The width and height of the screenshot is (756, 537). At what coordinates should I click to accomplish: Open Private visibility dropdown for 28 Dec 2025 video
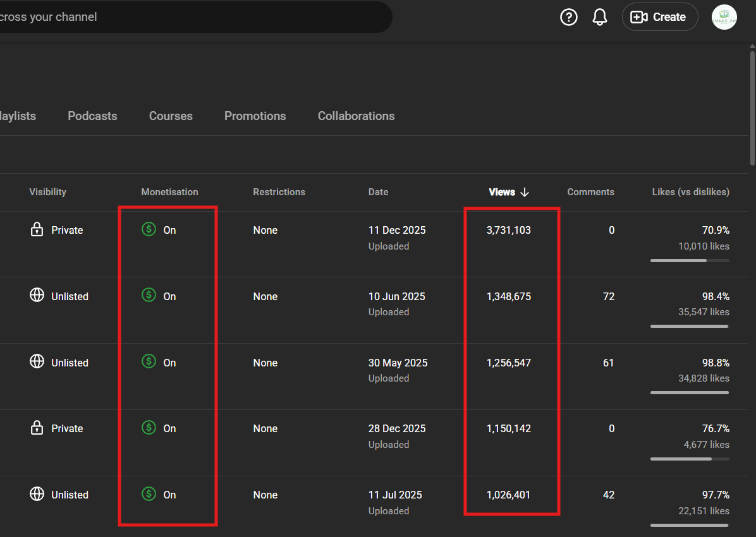point(67,428)
